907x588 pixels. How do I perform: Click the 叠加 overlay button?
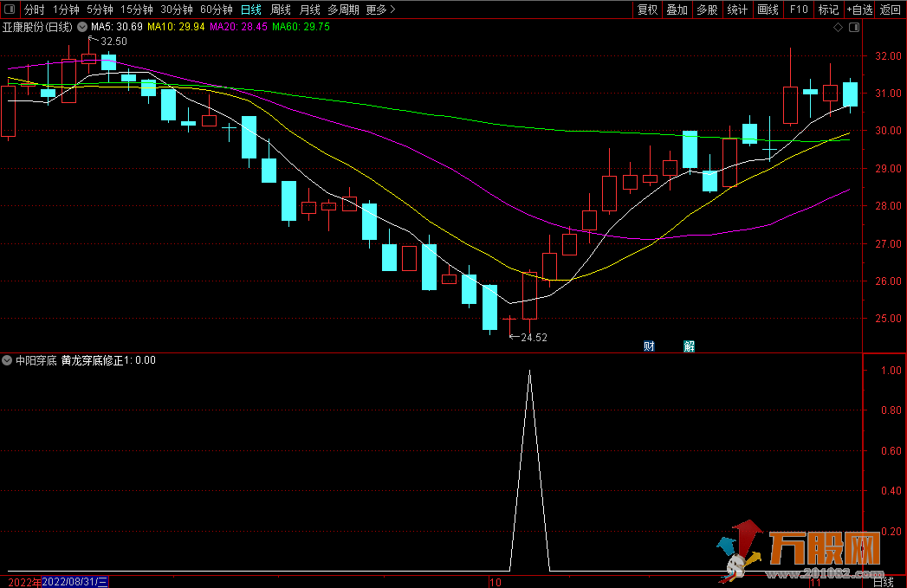coord(677,10)
